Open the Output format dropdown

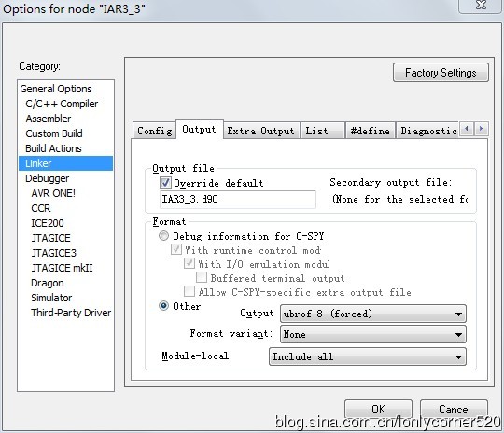(x=372, y=314)
